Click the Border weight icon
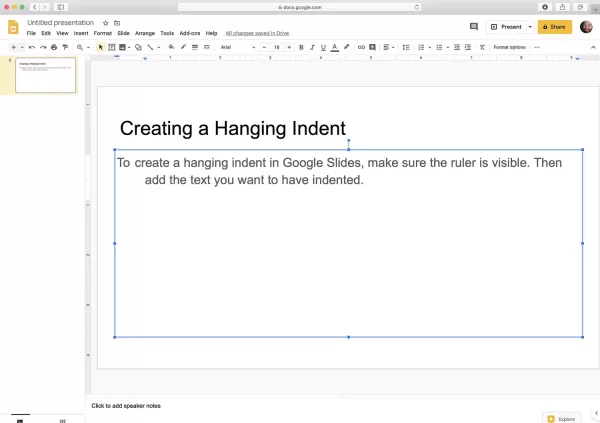Viewport: 600px width, 423px height. pyautogui.click(x=195, y=47)
